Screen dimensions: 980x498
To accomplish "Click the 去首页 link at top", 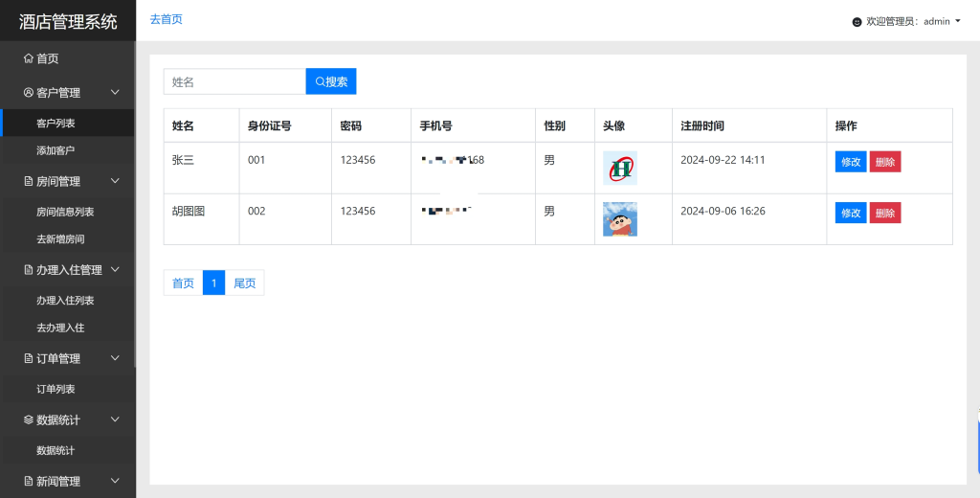I will [x=167, y=19].
